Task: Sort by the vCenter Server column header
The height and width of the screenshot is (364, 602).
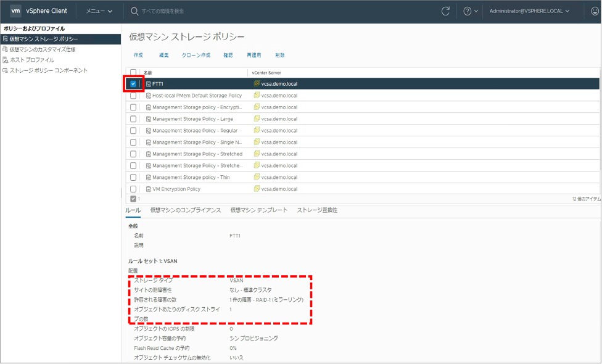Action: click(266, 73)
